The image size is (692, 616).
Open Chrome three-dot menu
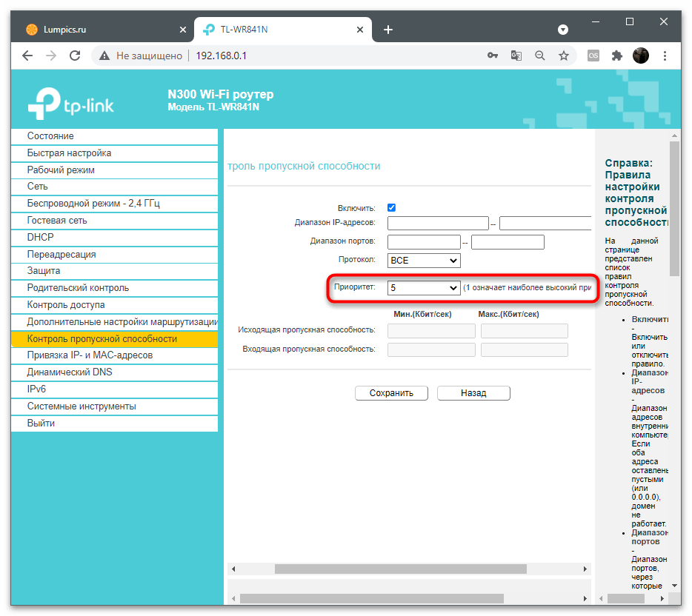(665, 56)
